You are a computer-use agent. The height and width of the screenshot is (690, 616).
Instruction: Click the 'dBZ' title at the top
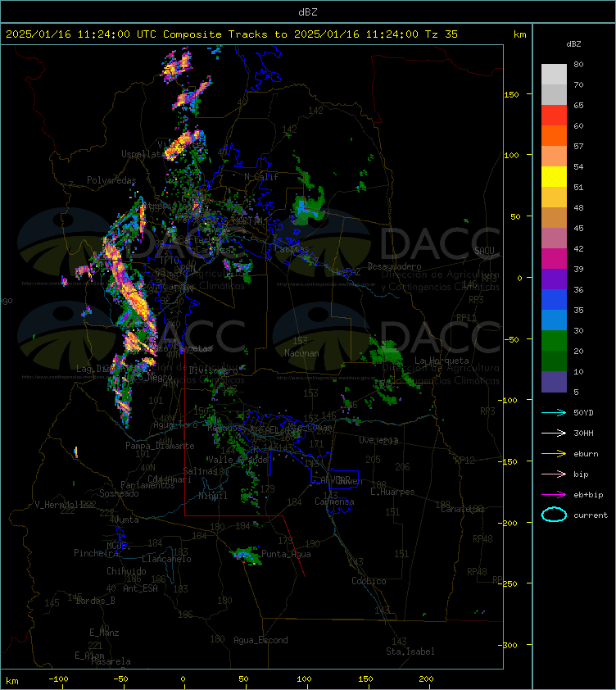[307, 12]
